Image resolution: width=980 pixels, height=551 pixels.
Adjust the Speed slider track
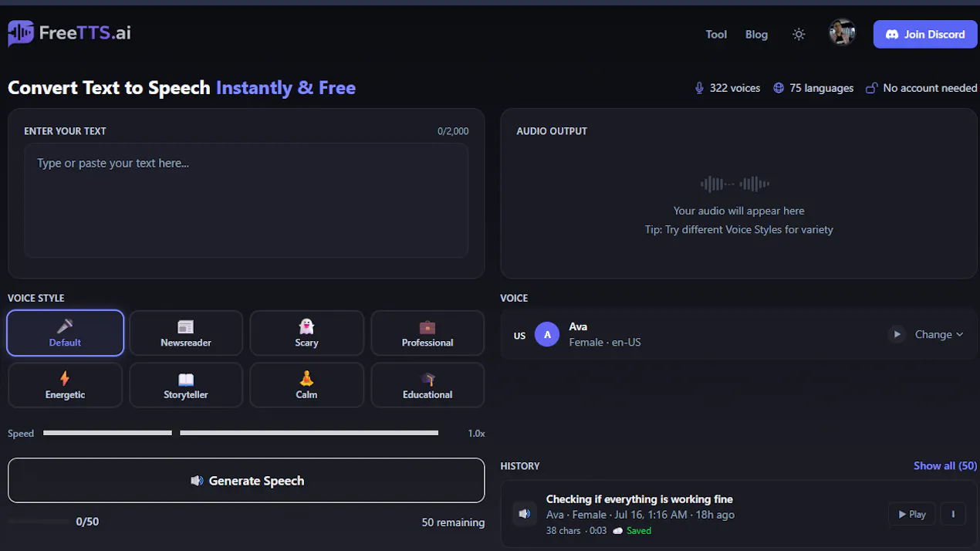point(241,433)
